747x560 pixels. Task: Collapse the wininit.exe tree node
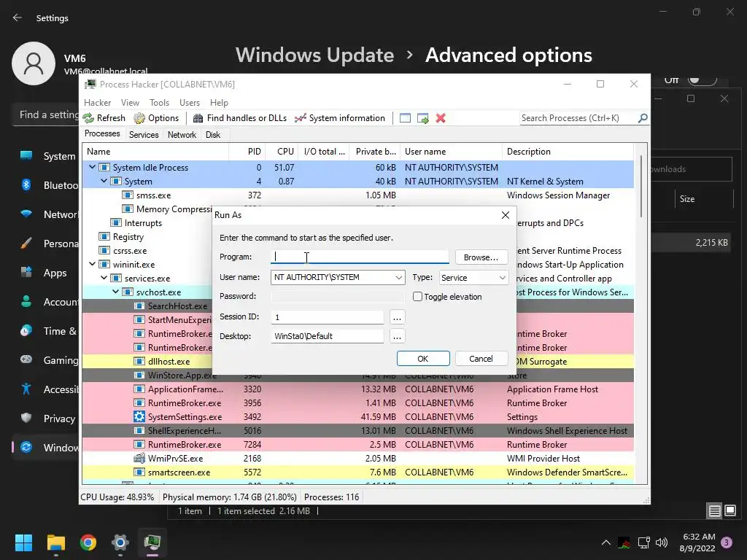tap(93, 264)
